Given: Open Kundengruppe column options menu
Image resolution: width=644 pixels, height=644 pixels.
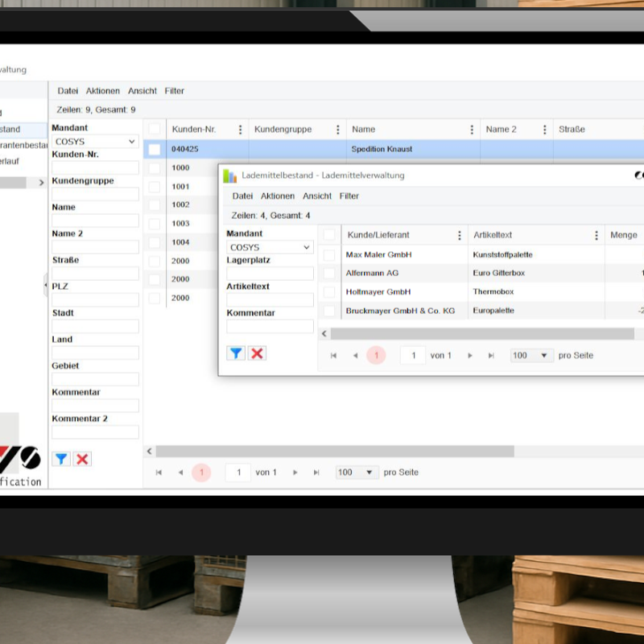Looking at the screenshot, I should (x=337, y=130).
